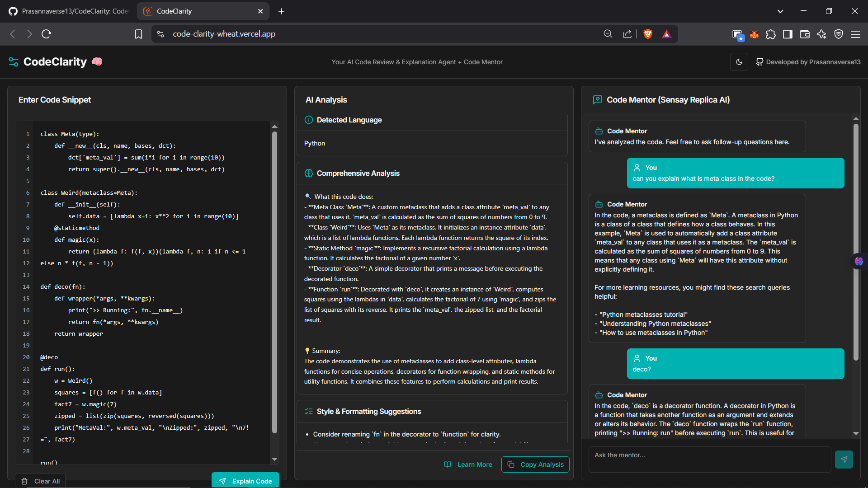Open the Brave Wallet icon
The image size is (868, 488).
805,34
